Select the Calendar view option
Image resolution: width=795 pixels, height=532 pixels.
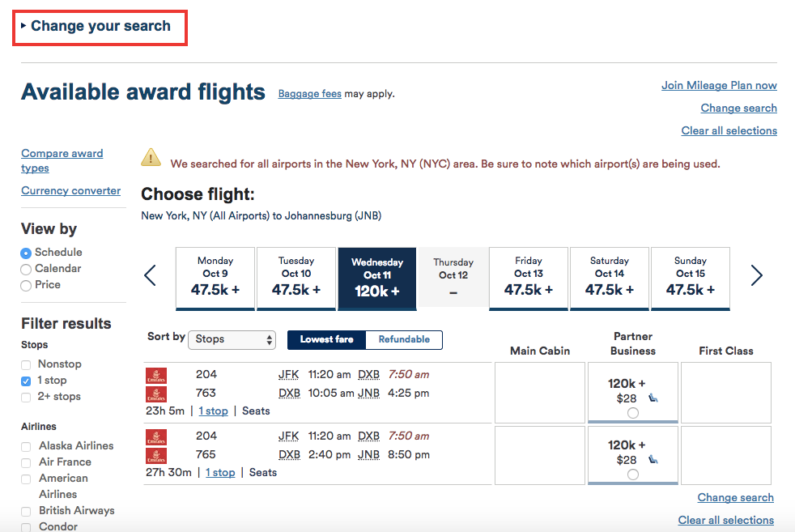click(x=27, y=269)
